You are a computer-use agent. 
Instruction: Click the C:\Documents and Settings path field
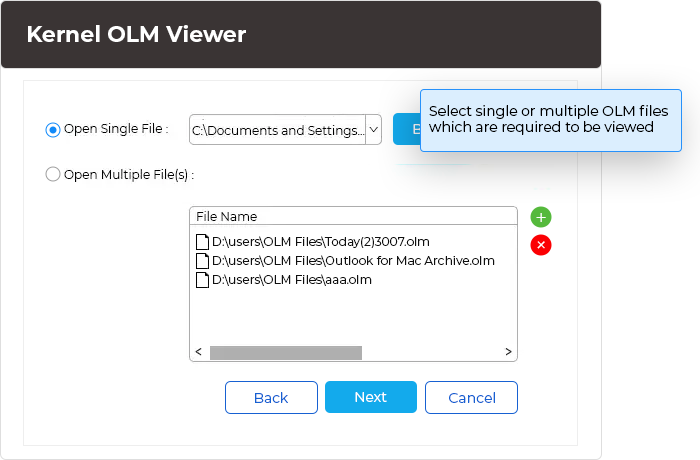click(278, 130)
